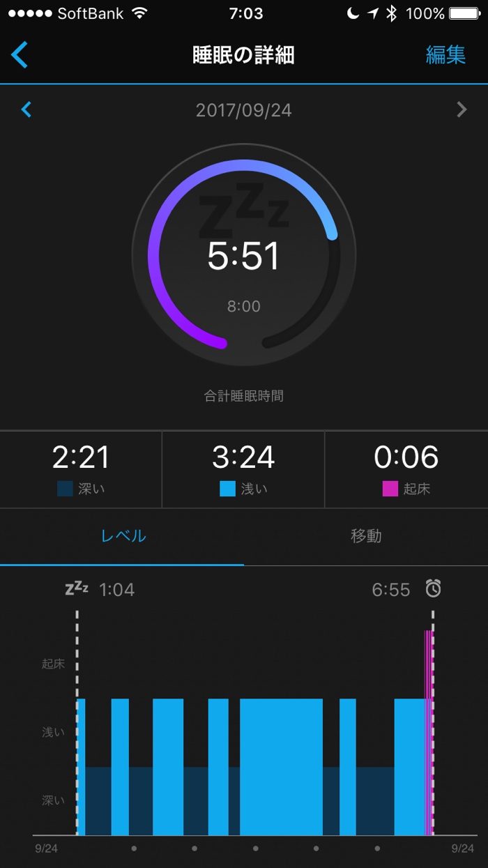Select the レベル tab

tap(123, 536)
